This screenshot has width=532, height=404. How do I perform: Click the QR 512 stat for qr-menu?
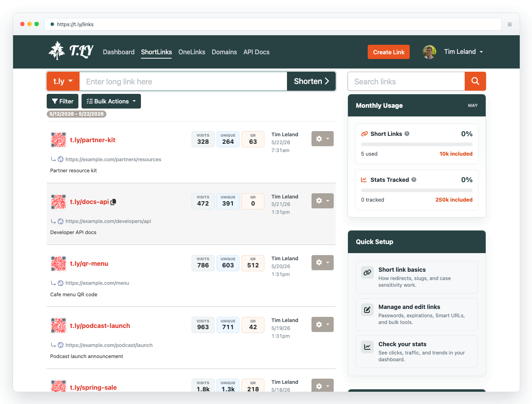point(253,263)
